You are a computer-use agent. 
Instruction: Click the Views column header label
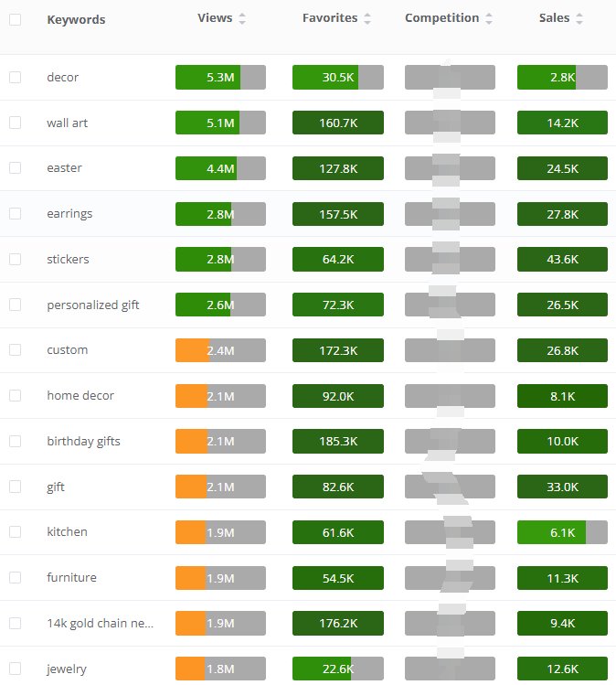click(x=215, y=18)
